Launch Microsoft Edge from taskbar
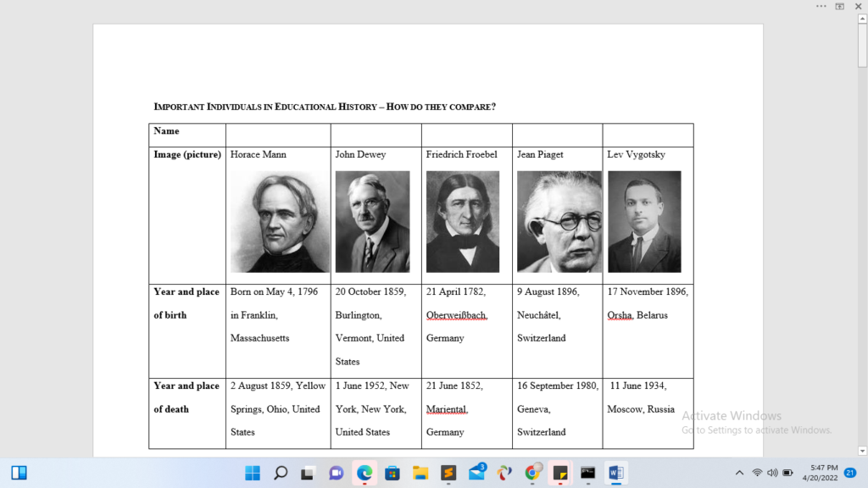 (364, 473)
